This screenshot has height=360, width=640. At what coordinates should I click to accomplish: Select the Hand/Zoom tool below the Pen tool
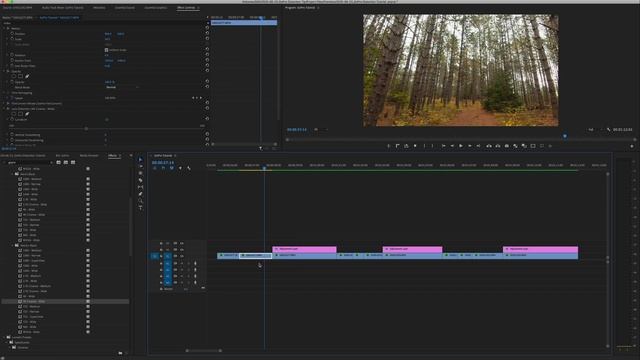(140, 201)
